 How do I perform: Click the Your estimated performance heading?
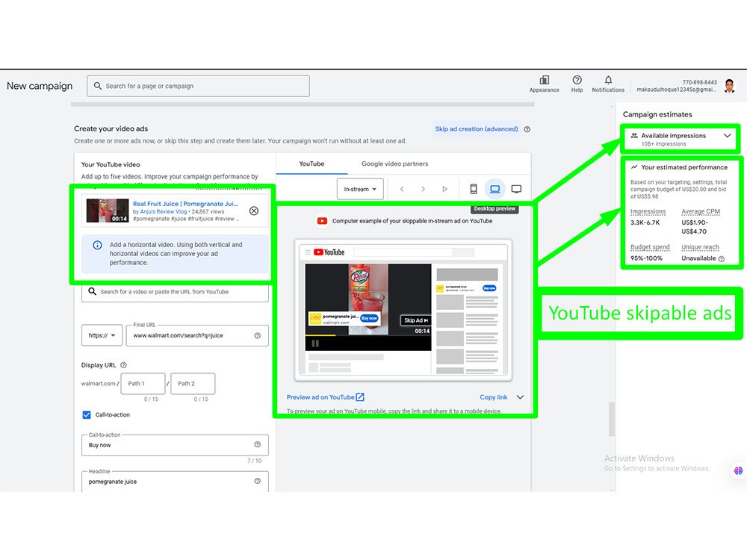(684, 167)
